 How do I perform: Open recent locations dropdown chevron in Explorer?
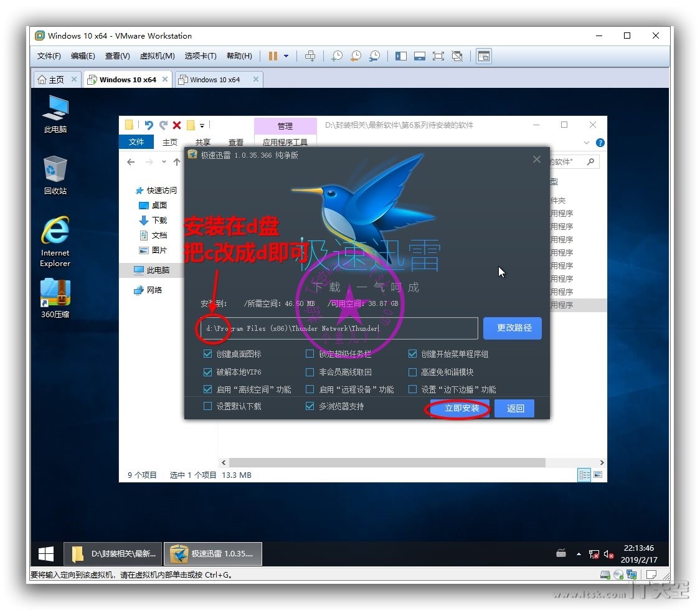164,161
